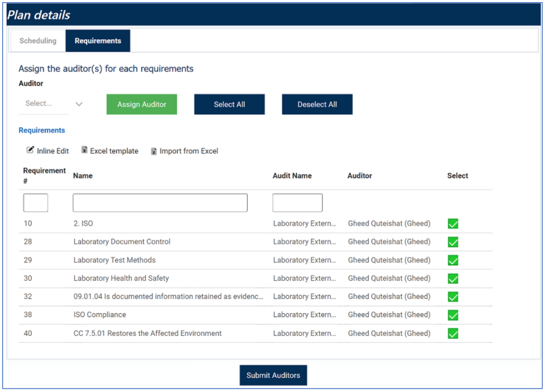This screenshot has width=544, height=392.
Task: Sort by Name column header
Action: click(83, 176)
